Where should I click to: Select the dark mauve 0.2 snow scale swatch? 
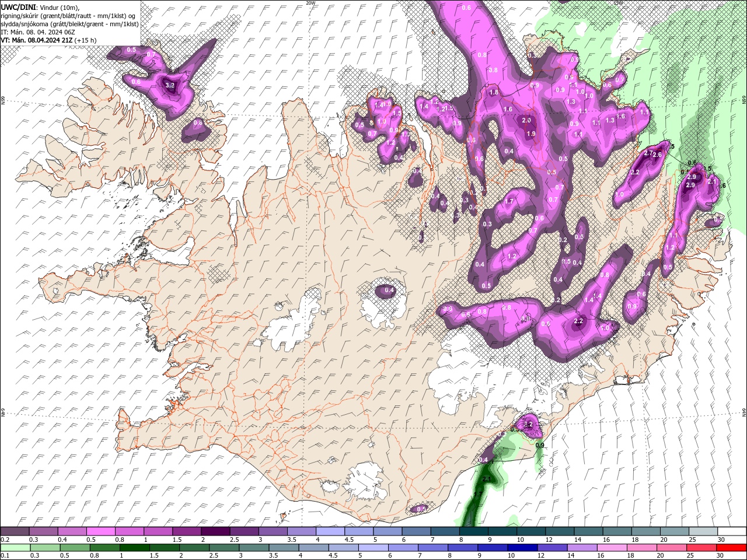tap(15, 531)
